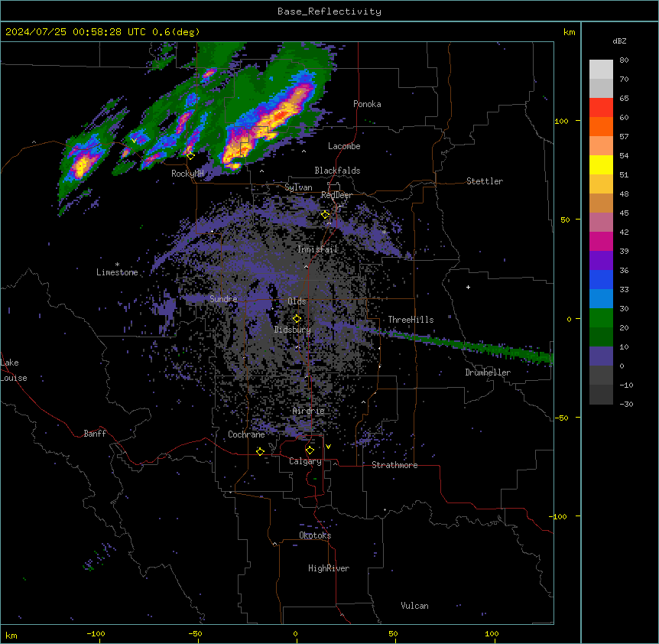Select the Stettler label

pyautogui.click(x=484, y=181)
